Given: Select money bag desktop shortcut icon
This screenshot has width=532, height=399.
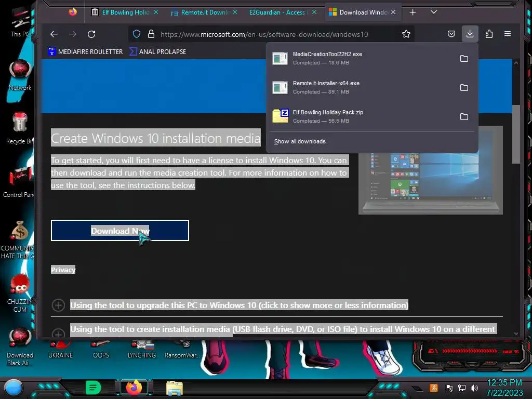Looking at the screenshot, I should (19, 240).
